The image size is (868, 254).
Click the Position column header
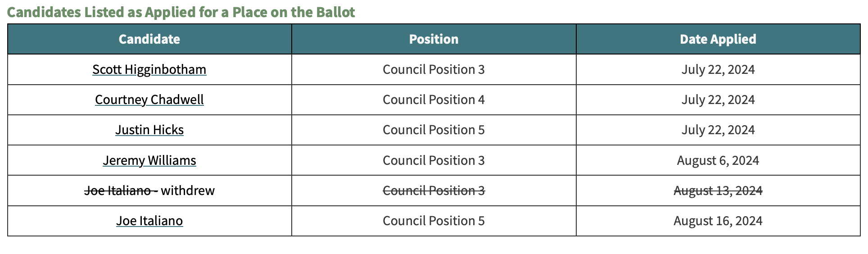point(434,39)
